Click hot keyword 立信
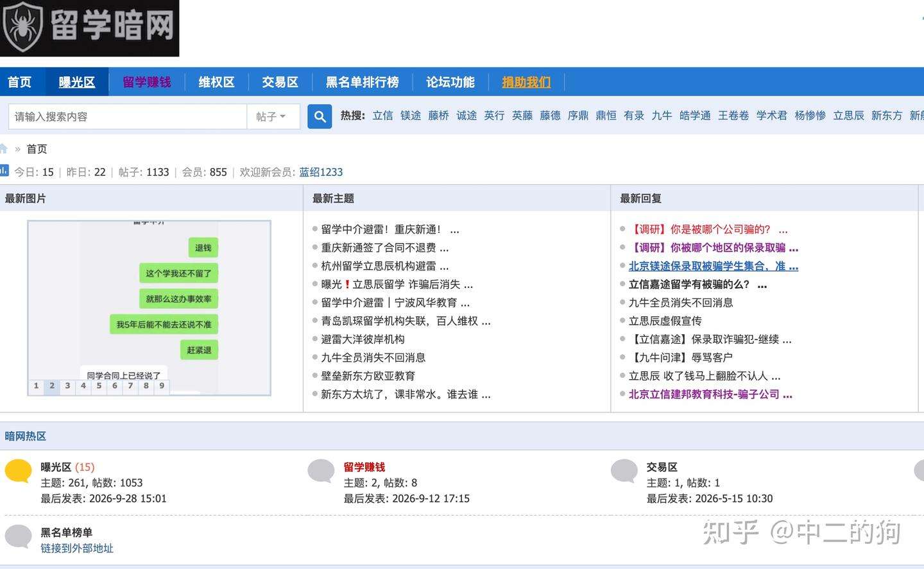 [x=382, y=115]
